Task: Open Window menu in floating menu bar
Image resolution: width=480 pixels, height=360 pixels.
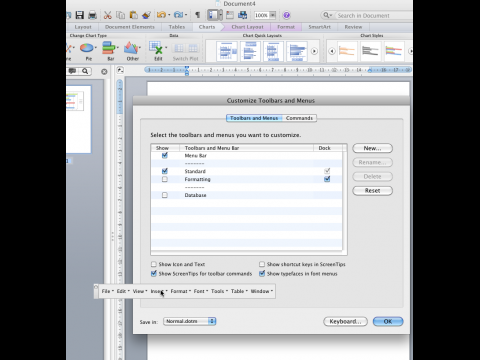Action: click(x=262, y=291)
